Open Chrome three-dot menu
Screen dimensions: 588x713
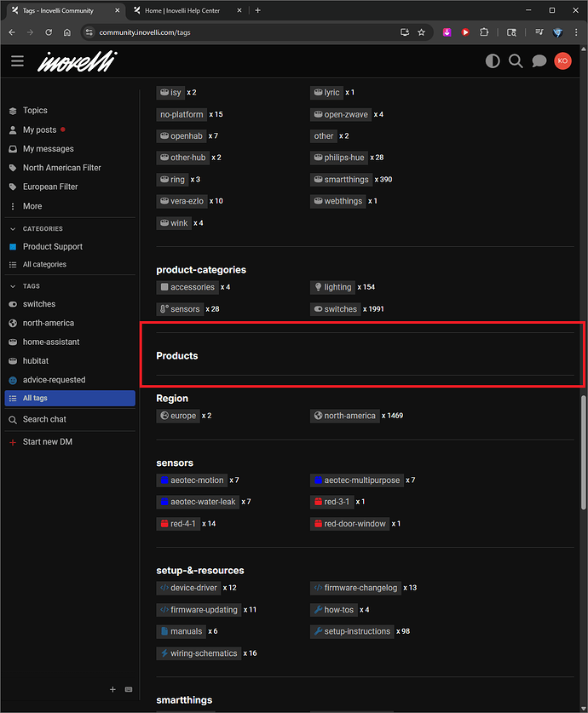(x=576, y=32)
